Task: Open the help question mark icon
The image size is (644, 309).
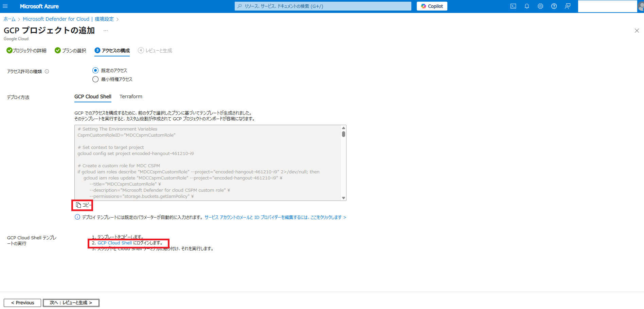Action: [x=554, y=6]
